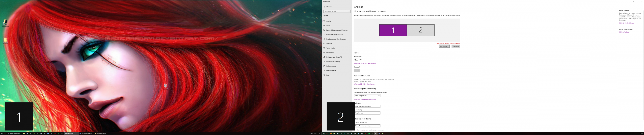Open Info page in Settings sidebar
Screen dimensions: 644x135
(337, 75)
